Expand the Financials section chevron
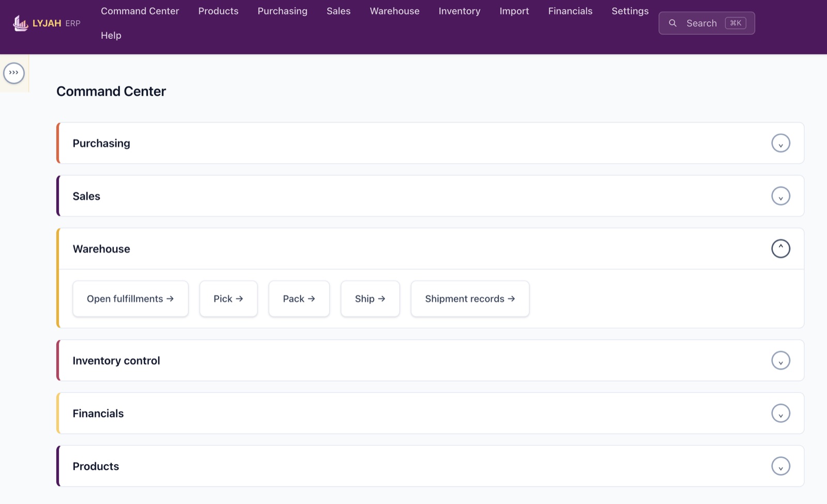Viewport: 827px width, 504px height. [x=780, y=413]
